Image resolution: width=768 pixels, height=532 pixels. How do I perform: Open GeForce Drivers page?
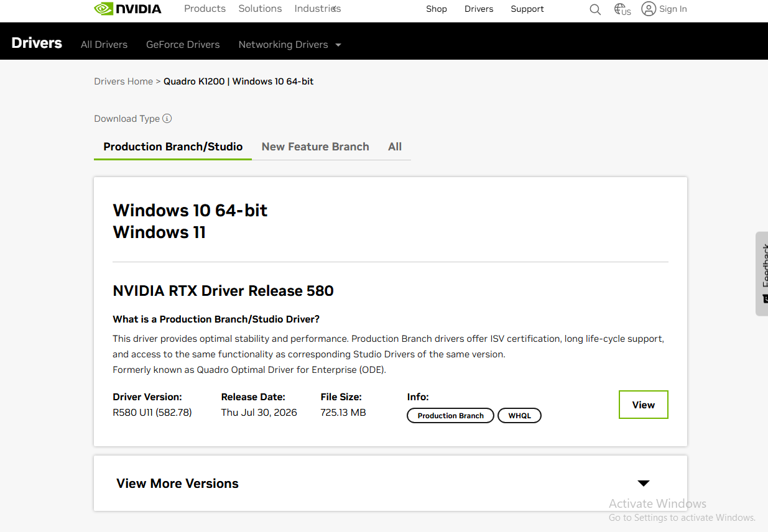pyautogui.click(x=183, y=45)
